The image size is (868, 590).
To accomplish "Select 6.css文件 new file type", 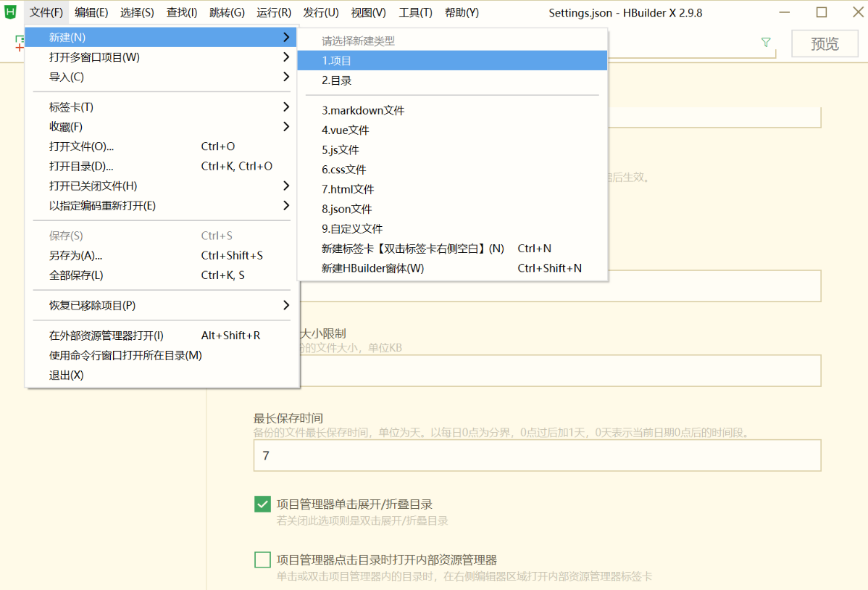I will coord(452,170).
